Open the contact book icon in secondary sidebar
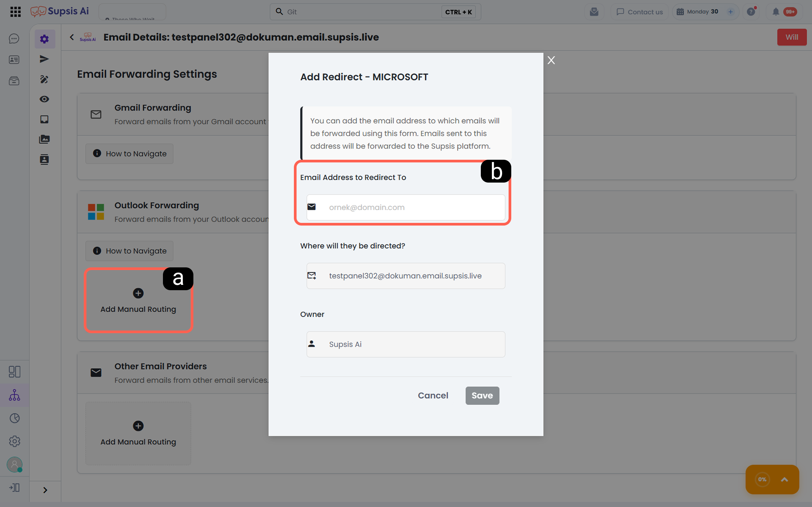 (x=44, y=159)
